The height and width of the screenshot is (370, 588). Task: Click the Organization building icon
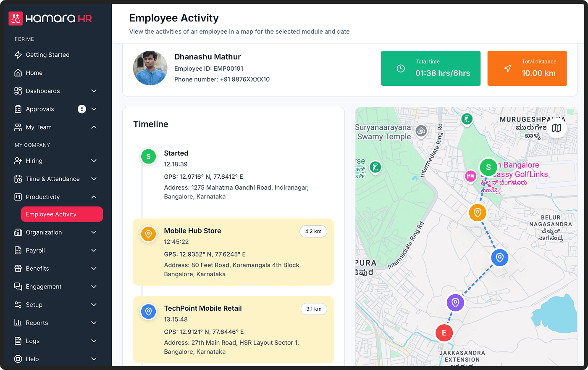point(18,232)
